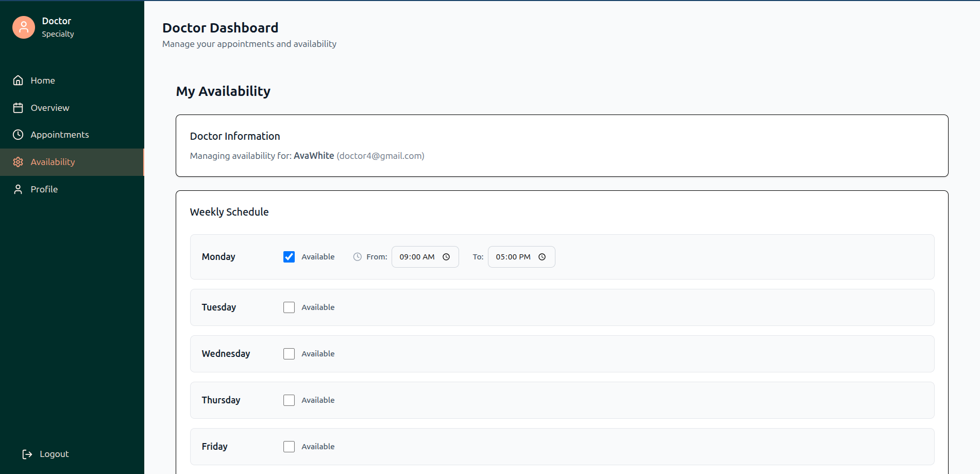This screenshot has width=980, height=474.
Task: Click the AvaWhite doctor name
Action: (x=314, y=156)
